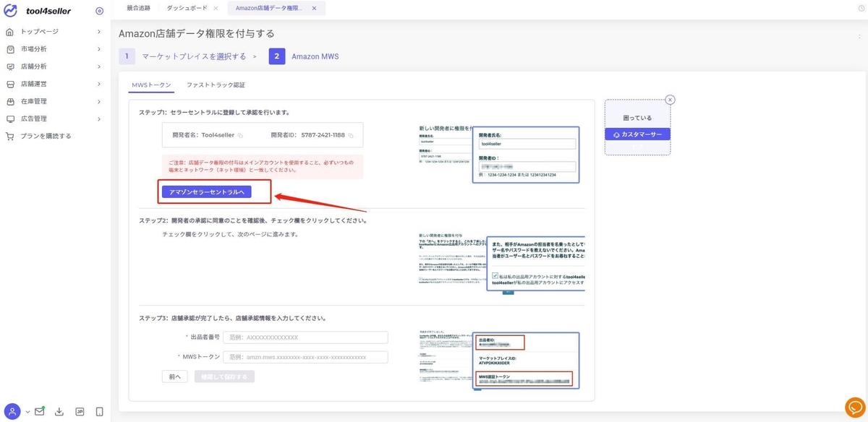This screenshot has width=868, height=422.
Task: Click the tool4seller logo
Action: pos(36,11)
